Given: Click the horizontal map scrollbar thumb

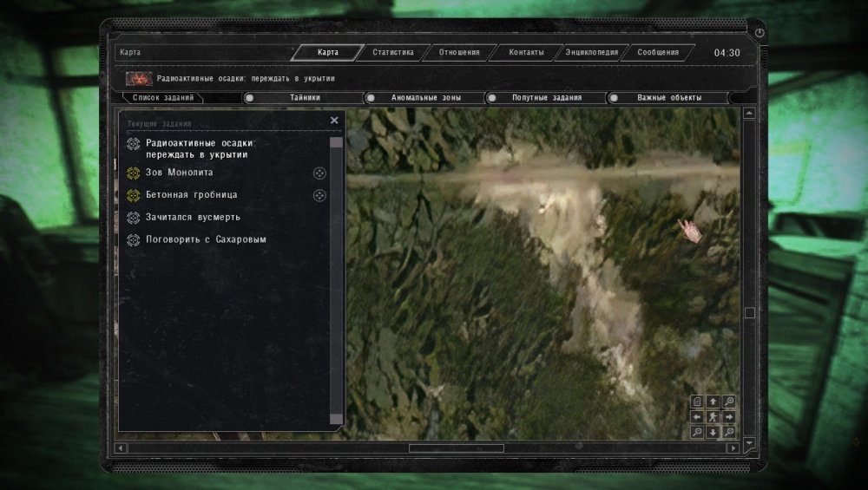Looking at the screenshot, I should 457,448.
